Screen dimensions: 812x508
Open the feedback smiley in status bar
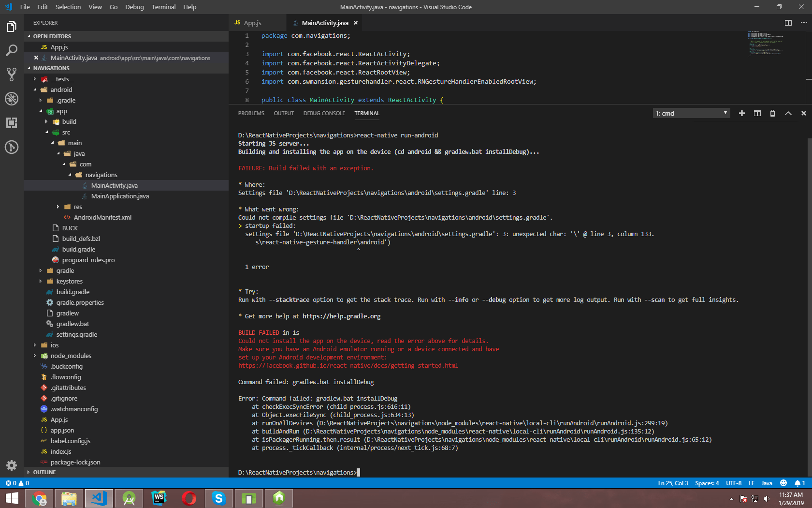pos(783,483)
